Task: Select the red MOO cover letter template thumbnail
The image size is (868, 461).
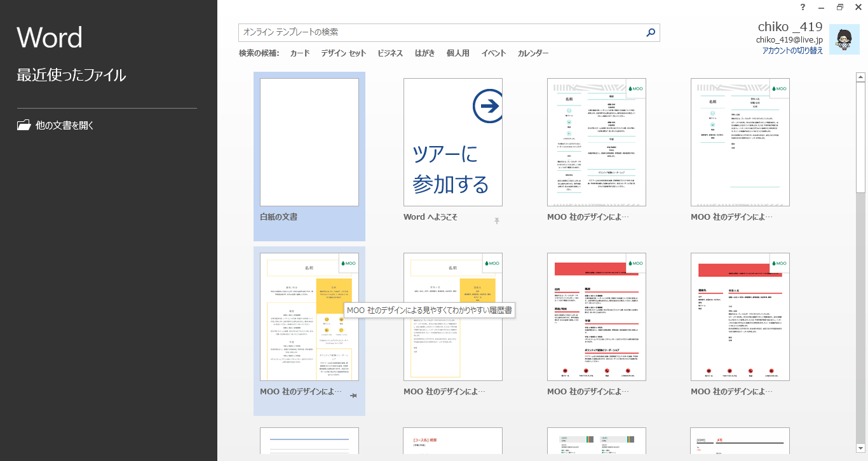Action: pos(740,317)
